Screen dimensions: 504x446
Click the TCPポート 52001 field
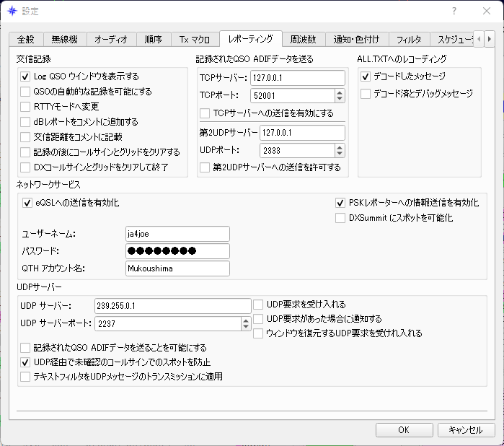tap(293, 96)
